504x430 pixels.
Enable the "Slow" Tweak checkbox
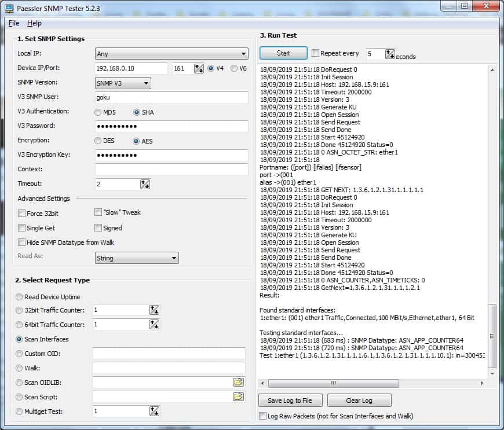click(x=98, y=212)
